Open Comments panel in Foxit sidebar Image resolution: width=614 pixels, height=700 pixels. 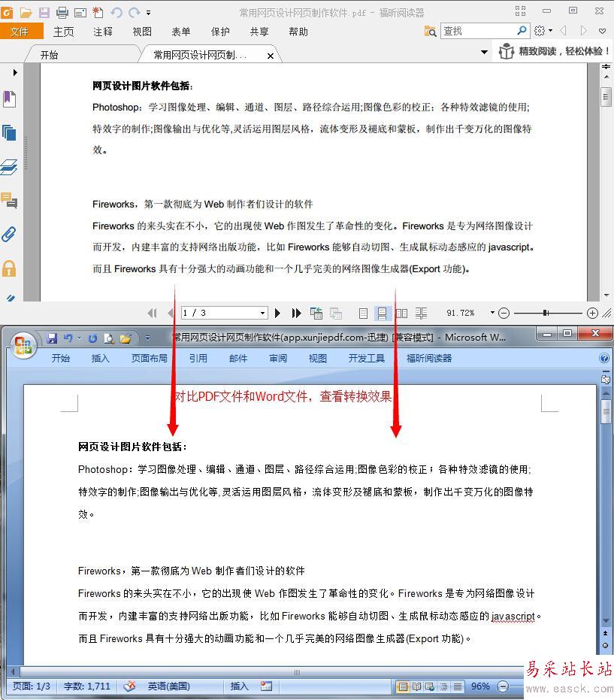9,201
